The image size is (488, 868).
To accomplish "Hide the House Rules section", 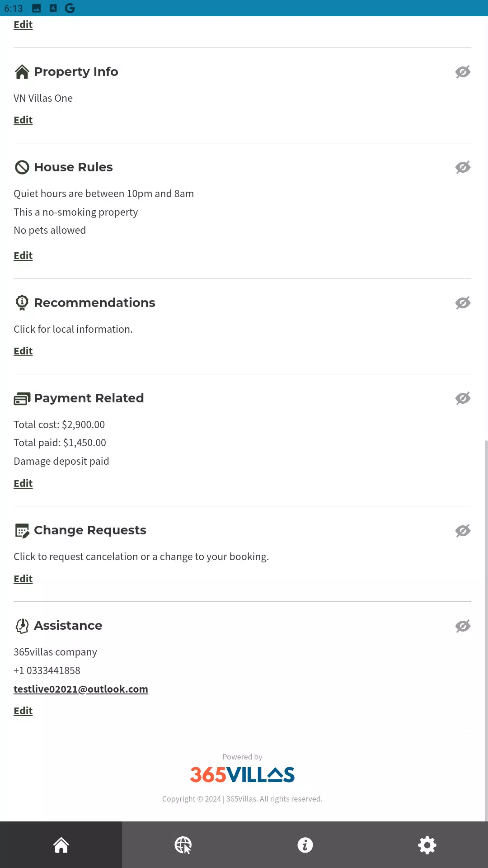I will pyautogui.click(x=463, y=167).
